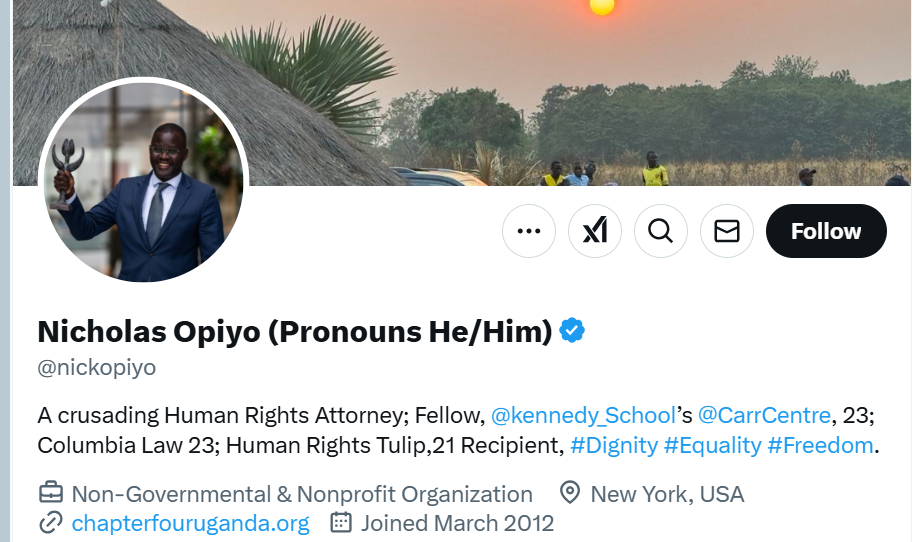Viewport: 916px width, 542px height.
Task: Click the link chain icon
Action: [50, 522]
